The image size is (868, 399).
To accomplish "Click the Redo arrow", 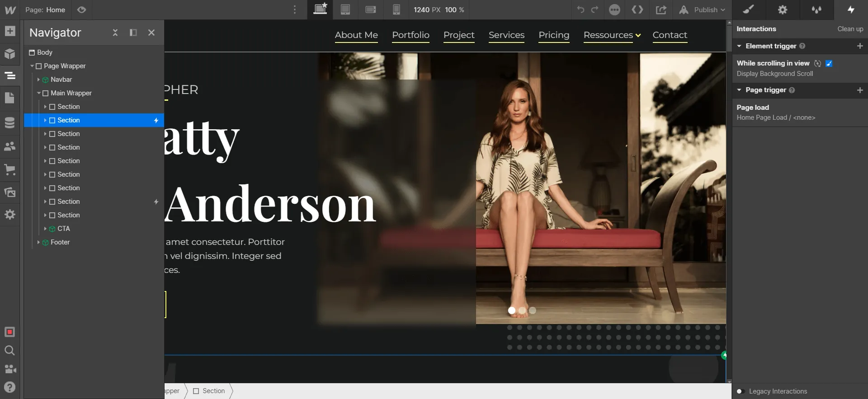I will coord(595,10).
